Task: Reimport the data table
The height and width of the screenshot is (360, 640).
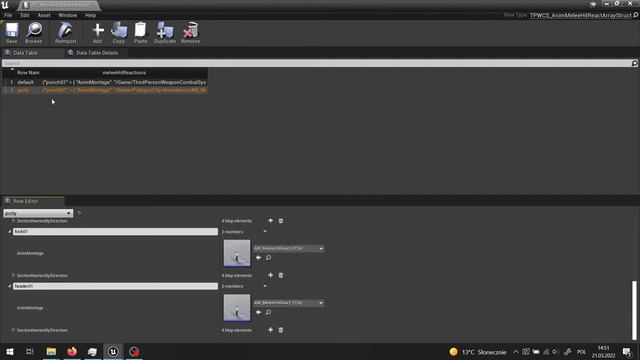Action: click(65, 33)
